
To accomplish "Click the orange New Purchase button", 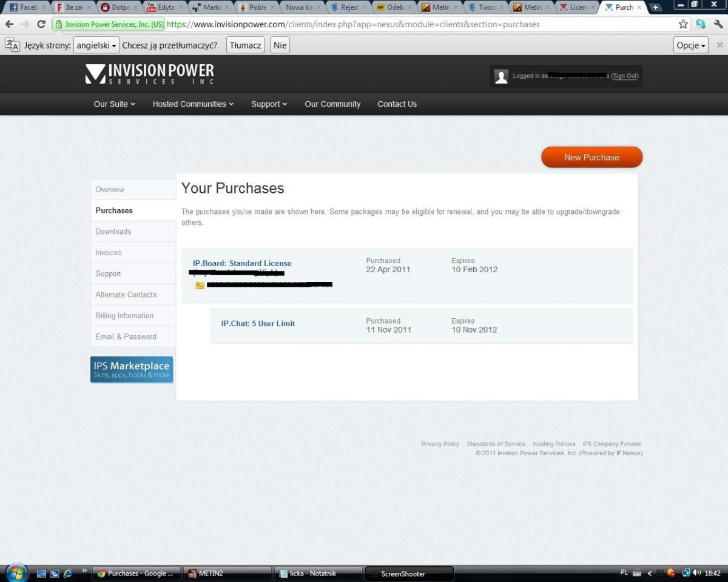I will tap(591, 157).
